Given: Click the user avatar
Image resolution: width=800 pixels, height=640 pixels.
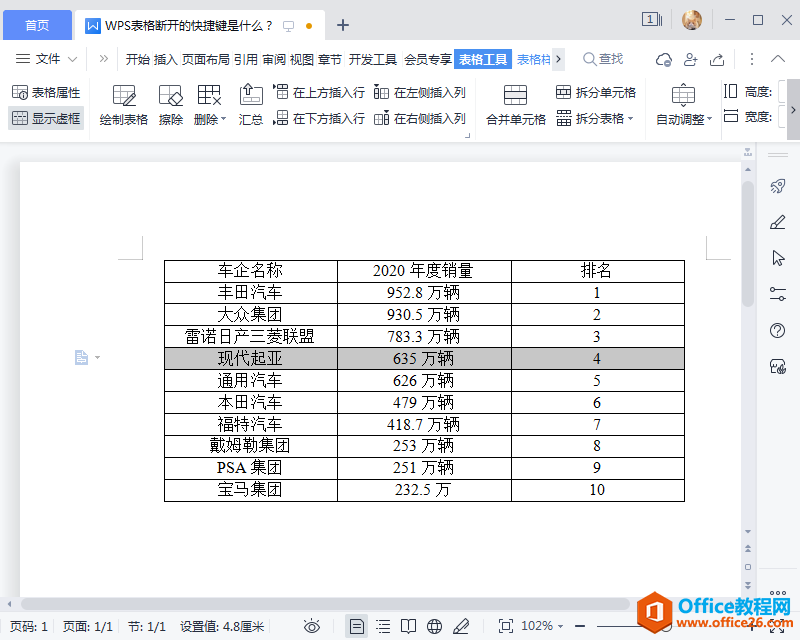Looking at the screenshot, I should [x=691, y=20].
